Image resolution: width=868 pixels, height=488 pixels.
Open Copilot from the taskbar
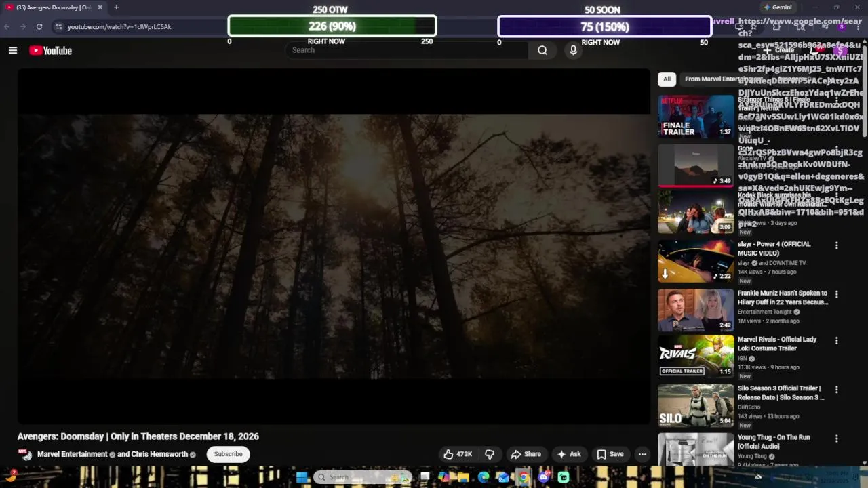click(x=443, y=477)
